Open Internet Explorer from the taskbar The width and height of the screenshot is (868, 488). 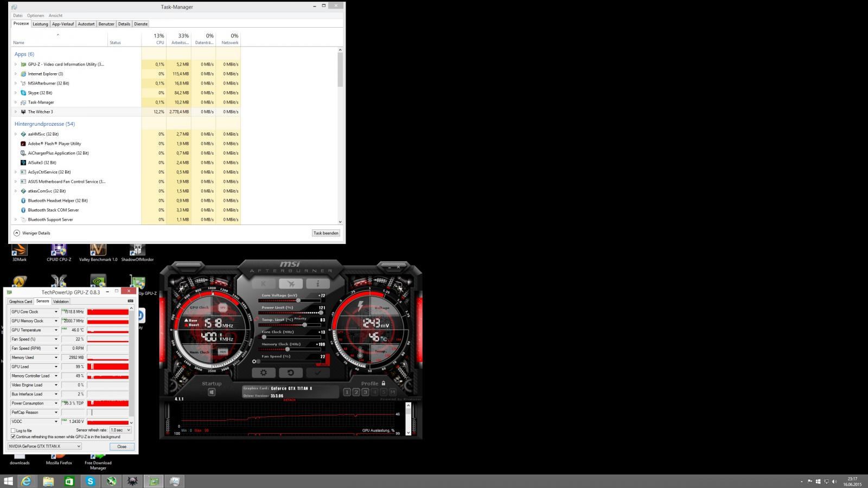[26, 481]
